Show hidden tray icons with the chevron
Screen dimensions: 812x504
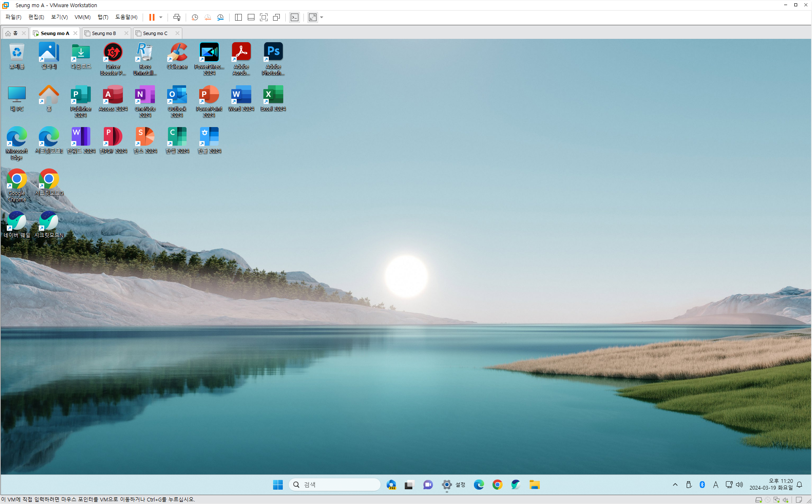pyautogui.click(x=675, y=485)
